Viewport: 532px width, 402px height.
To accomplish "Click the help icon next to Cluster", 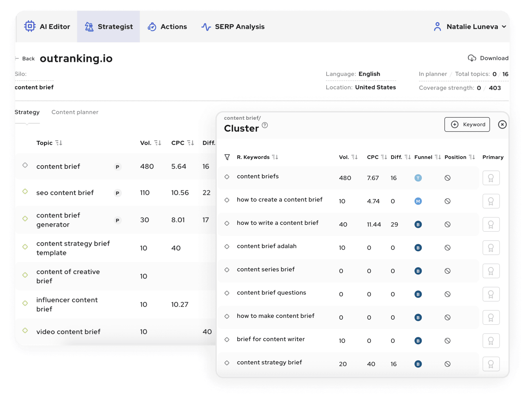I will pyautogui.click(x=265, y=125).
